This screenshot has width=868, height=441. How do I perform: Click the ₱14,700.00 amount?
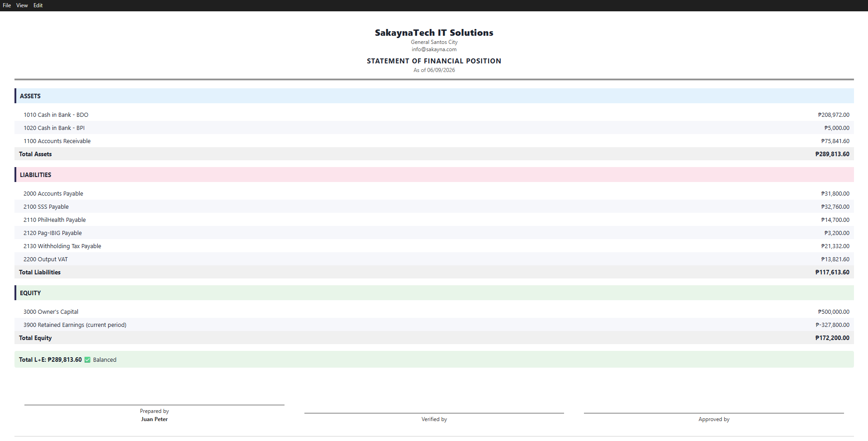point(835,220)
